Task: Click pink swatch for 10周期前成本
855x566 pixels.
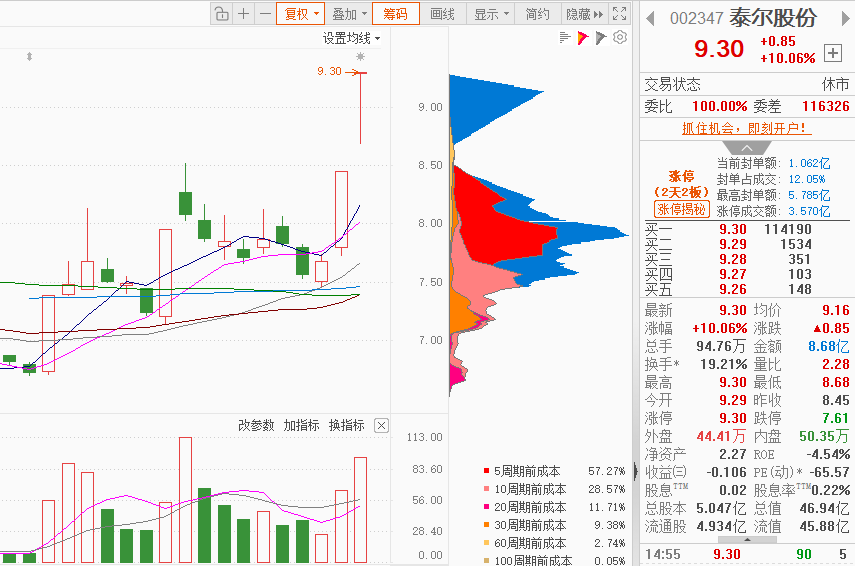Action: coord(486,489)
